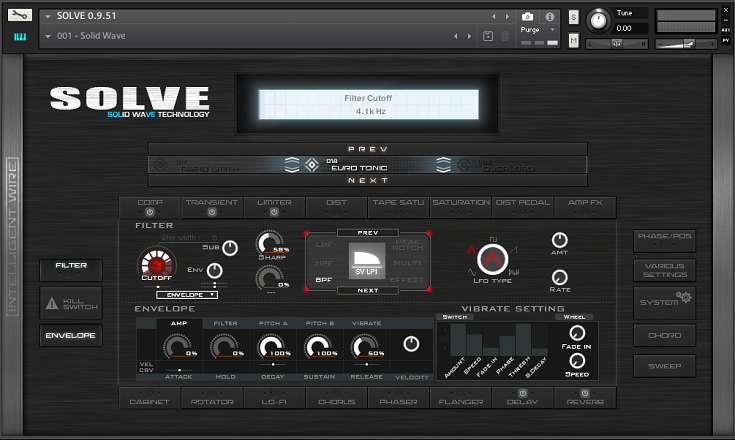The width and height of the screenshot is (735, 440).
Task: Click the Tune knob in the header
Action: (598, 21)
